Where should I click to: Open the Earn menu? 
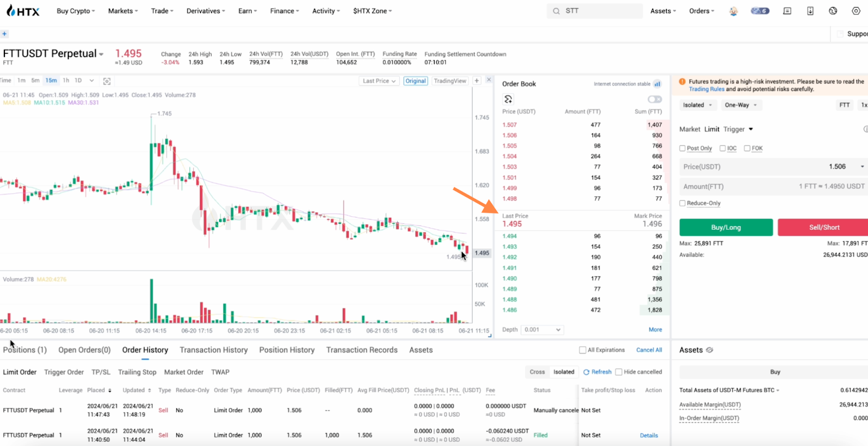(x=247, y=11)
